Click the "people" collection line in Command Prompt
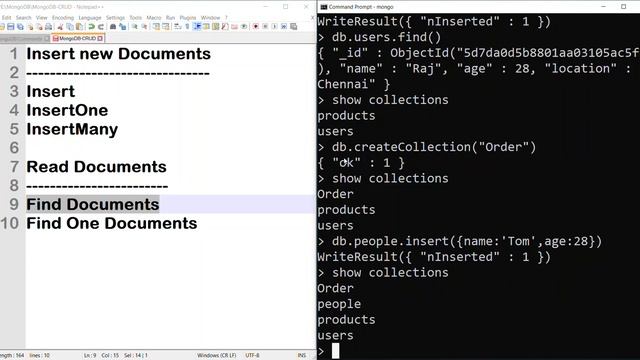Viewport: 640px width, 360px height. [x=339, y=304]
